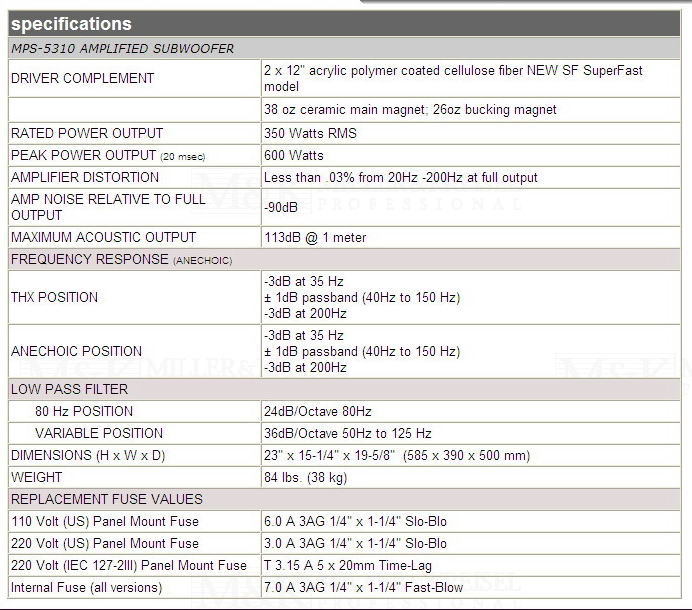Click the 'ANECHOIC POSITION' label
Image resolution: width=692 pixels, height=610 pixels.
[76, 351]
